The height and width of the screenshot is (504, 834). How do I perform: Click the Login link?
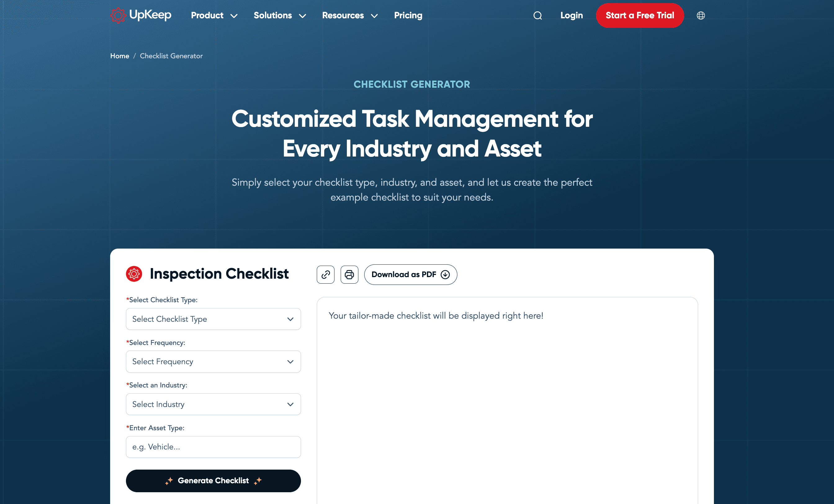tap(571, 15)
